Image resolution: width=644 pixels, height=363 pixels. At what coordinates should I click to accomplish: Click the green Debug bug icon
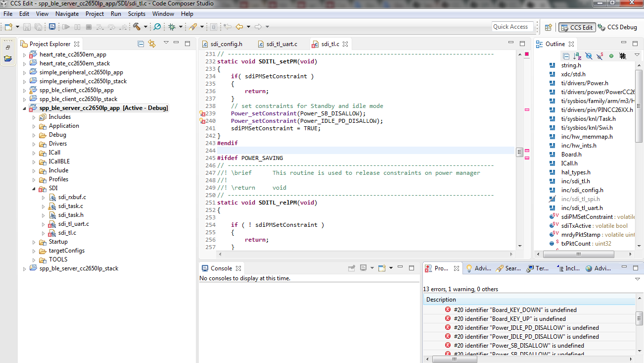pyautogui.click(x=172, y=27)
